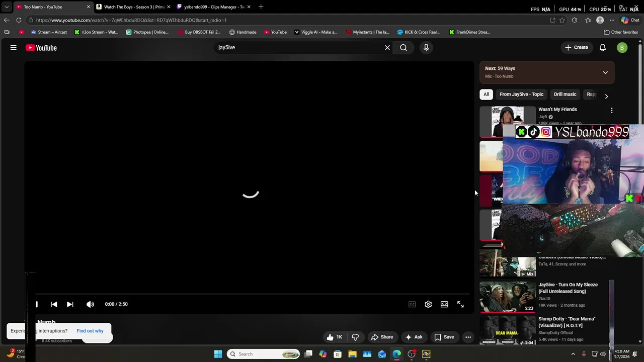This screenshot has width=644, height=362.
Task: Open Copilot Chat in browser
Action: pyautogui.click(x=630, y=20)
